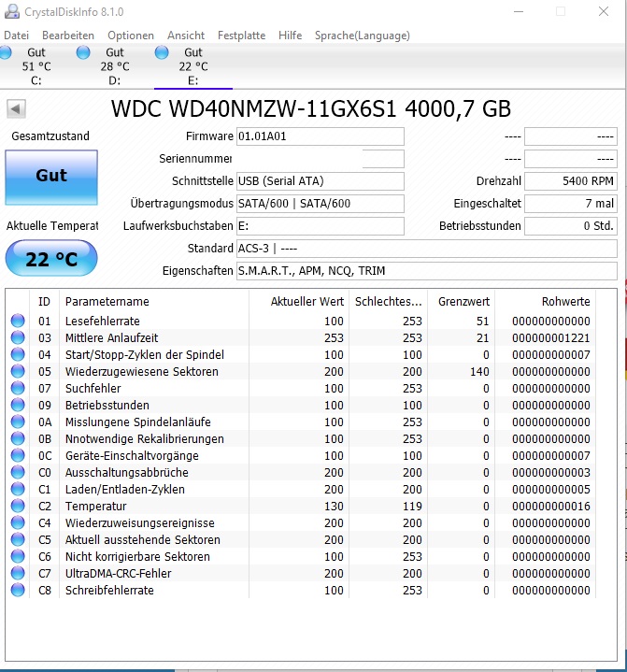Click the blue status orb for drive E:
Image resolution: width=627 pixels, height=672 pixels.
pos(162,52)
